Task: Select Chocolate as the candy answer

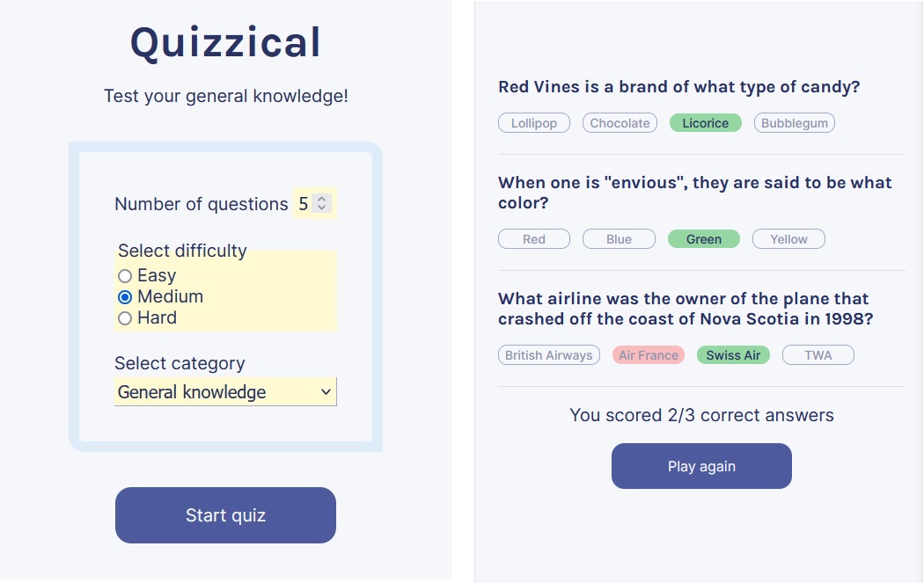Action: tap(620, 122)
